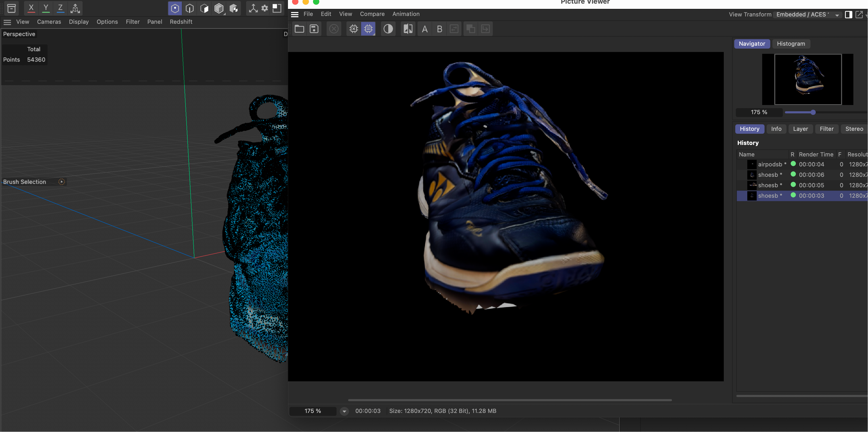Click the AB compare split icon
This screenshot has width=868, height=432.
pyautogui.click(x=408, y=29)
